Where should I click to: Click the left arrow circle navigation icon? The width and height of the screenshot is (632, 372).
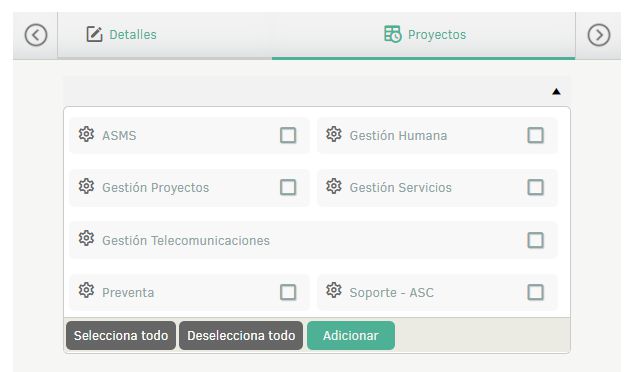(36, 35)
